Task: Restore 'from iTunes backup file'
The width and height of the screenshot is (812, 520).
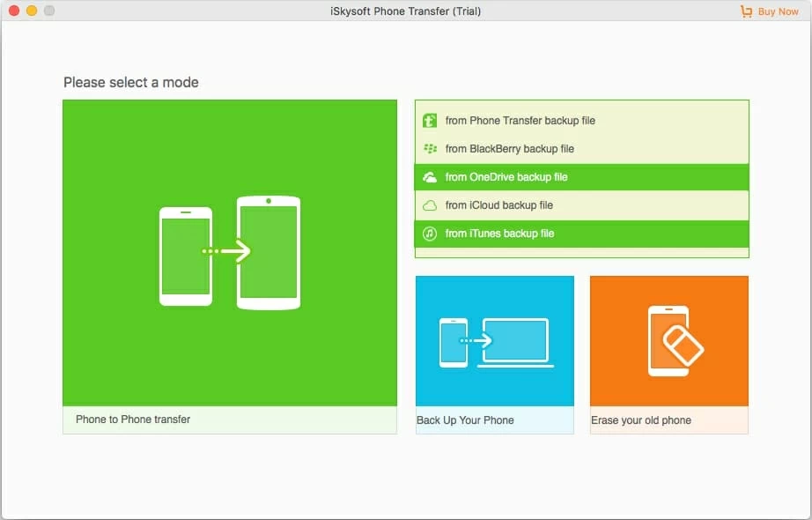Action: click(499, 234)
